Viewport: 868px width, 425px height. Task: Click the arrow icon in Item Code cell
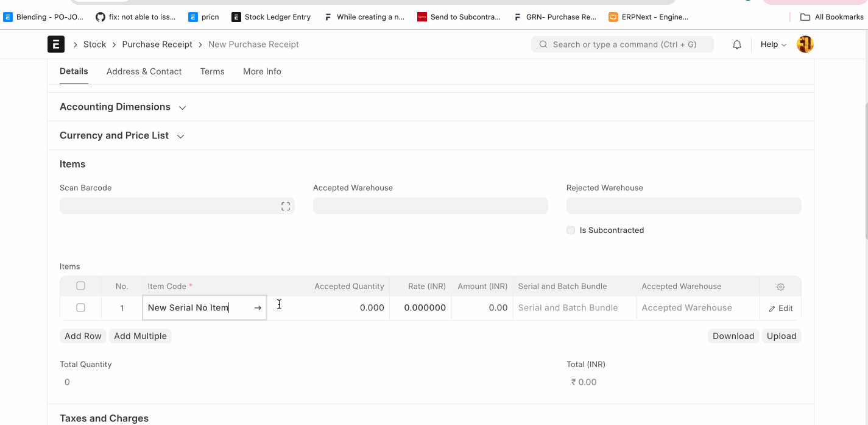(258, 308)
